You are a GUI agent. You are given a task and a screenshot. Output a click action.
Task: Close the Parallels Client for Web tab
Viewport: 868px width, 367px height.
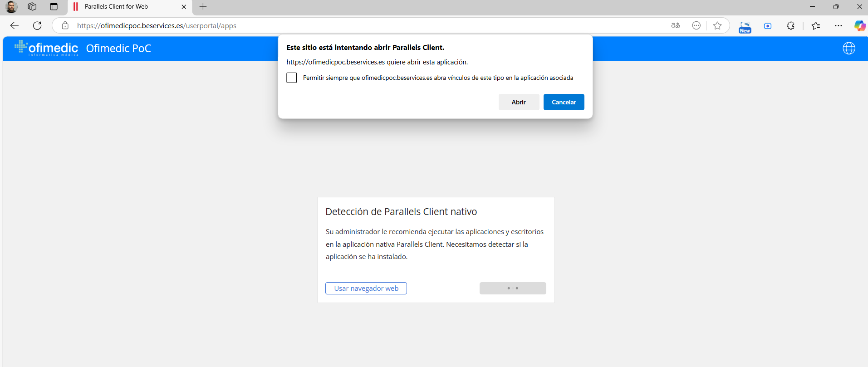(x=184, y=7)
